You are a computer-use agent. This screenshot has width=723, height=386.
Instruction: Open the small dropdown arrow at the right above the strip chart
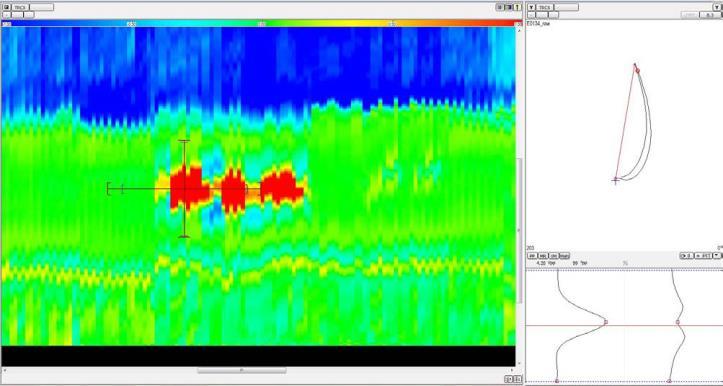pyautogui.click(x=717, y=255)
